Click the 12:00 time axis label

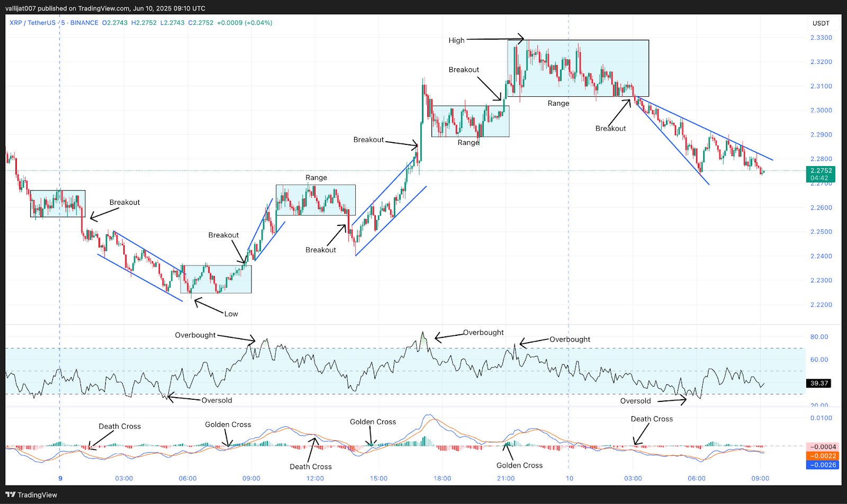[315, 478]
